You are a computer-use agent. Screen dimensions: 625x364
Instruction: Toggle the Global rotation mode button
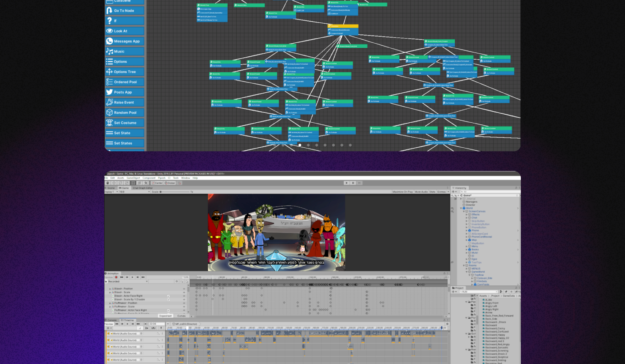[x=170, y=183]
